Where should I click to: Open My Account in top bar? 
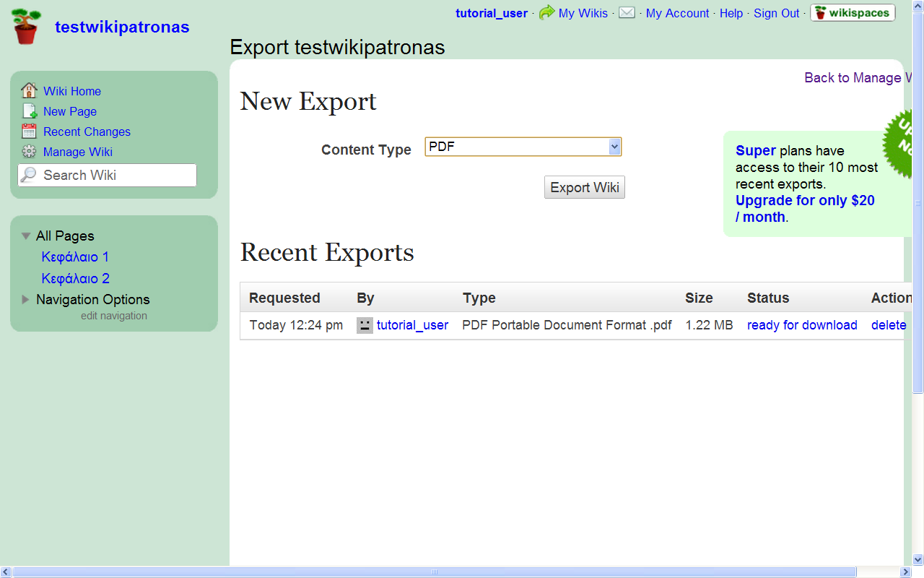tap(678, 13)
